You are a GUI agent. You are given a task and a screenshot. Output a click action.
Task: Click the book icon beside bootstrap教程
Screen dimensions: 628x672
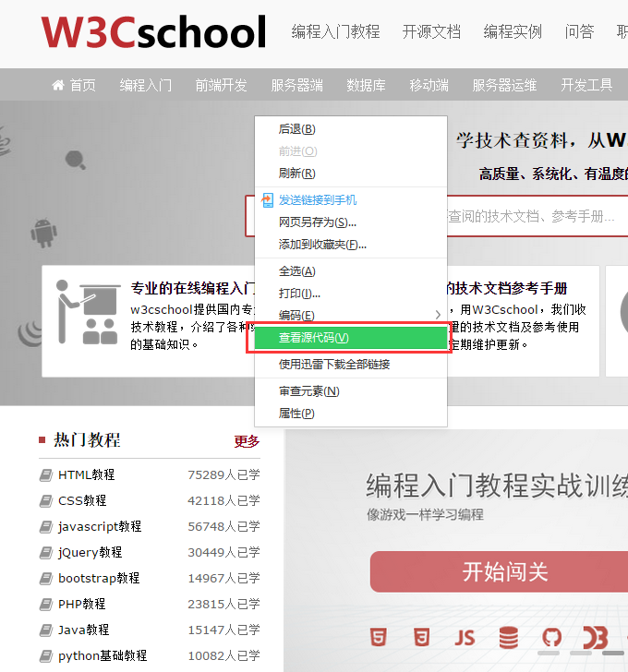pyautogui.click(x=46, y=578)
